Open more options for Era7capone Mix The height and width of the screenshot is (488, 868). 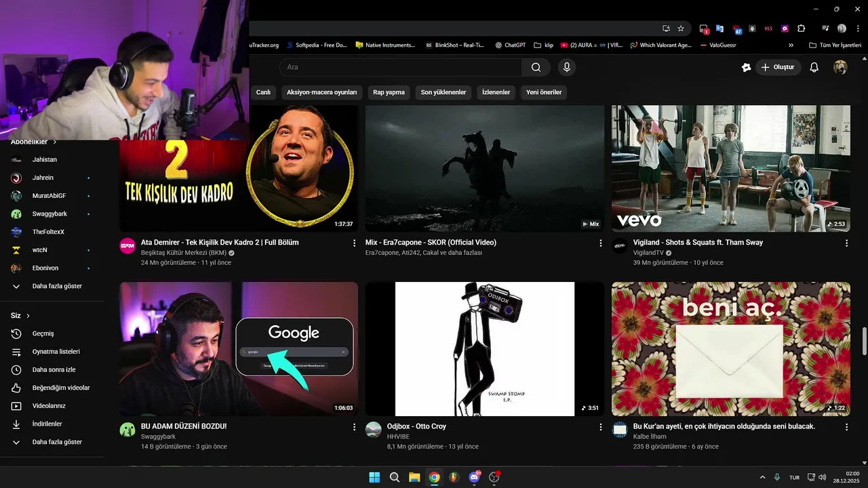click(x=600, y=243)
